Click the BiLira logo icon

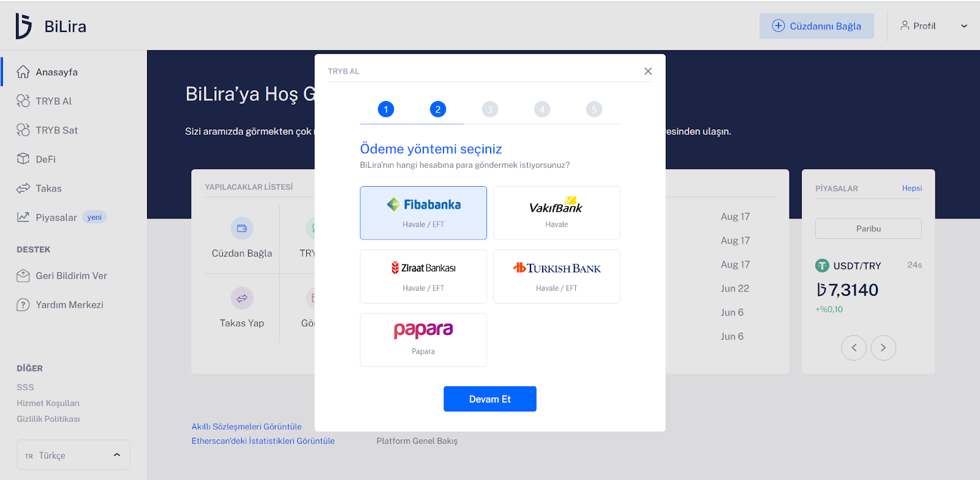(23, 26)
